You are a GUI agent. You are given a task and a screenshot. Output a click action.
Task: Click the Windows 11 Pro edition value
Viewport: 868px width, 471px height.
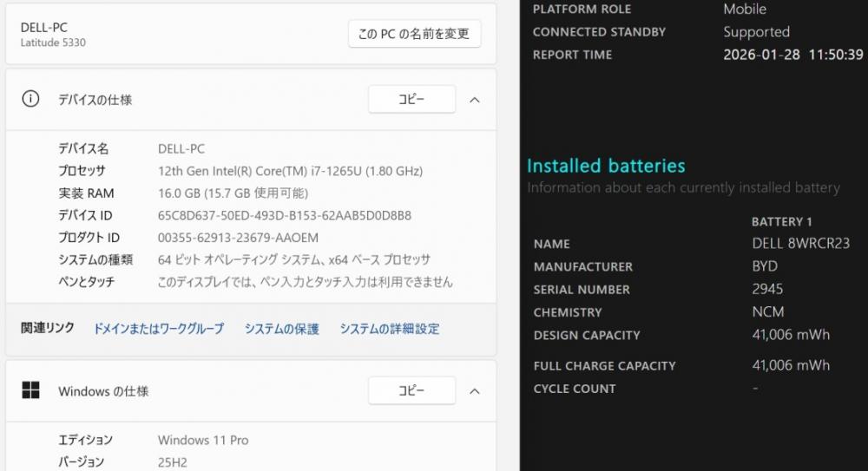[x=203, y=440]
